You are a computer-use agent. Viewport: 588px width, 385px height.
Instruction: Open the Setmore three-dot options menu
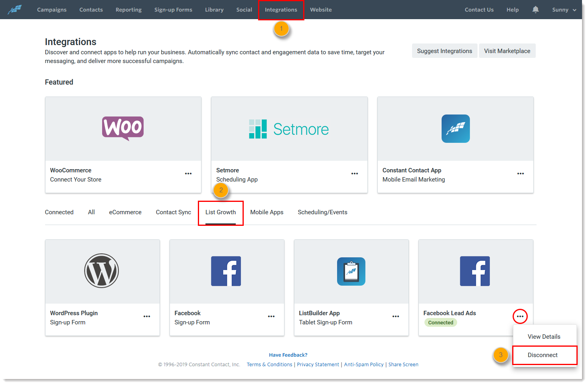pos(354,174)
